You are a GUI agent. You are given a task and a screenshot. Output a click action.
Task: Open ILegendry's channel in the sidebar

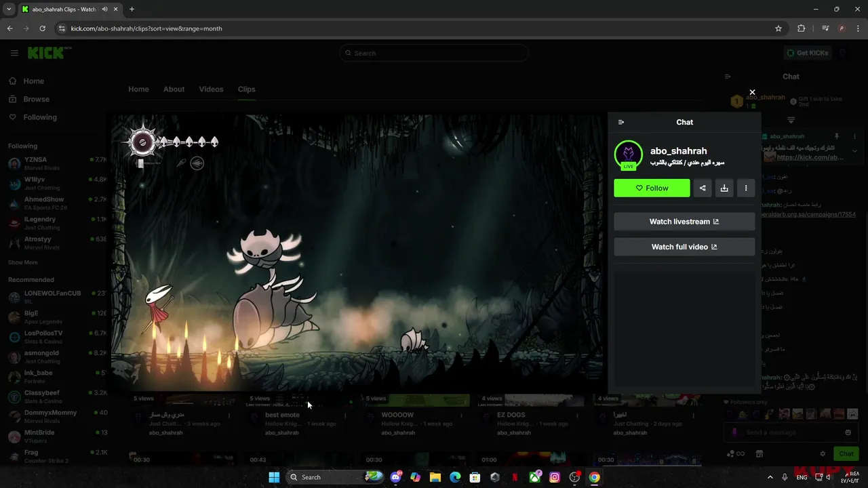(x=57, y=223)
